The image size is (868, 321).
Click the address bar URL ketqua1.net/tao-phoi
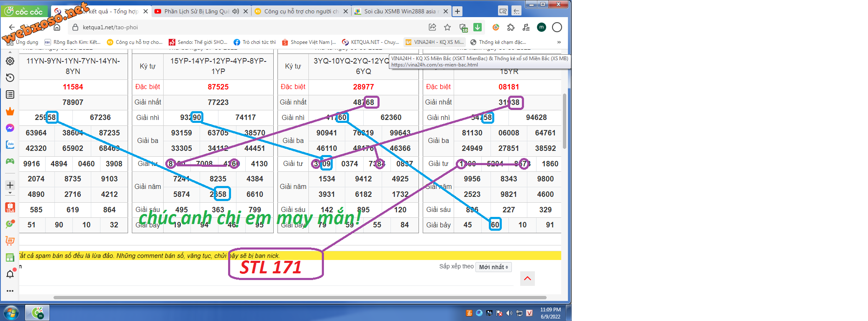click(110, 28)
